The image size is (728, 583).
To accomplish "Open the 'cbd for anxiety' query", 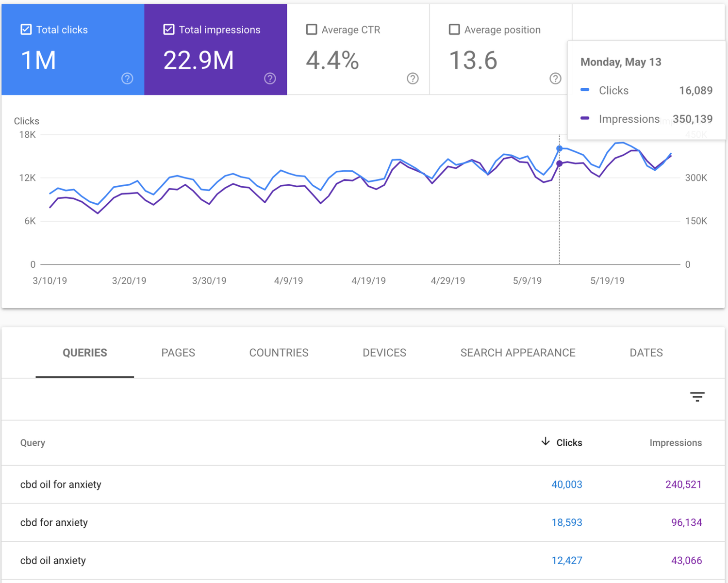I will [54, 522].
